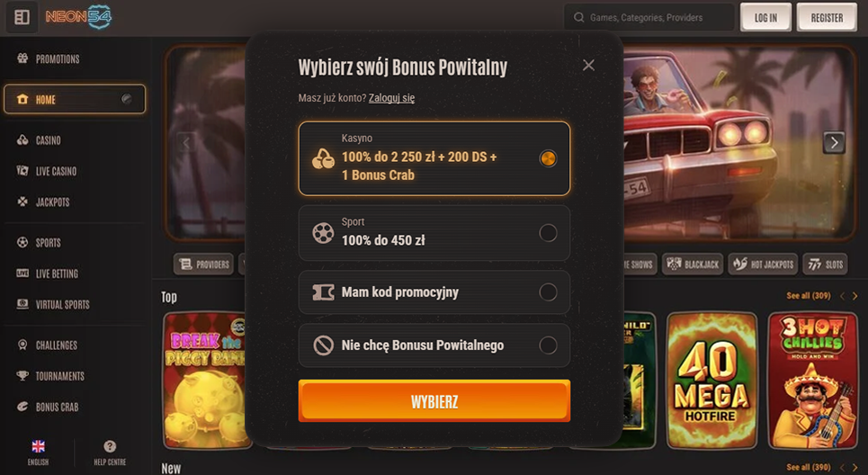Choose Mam kod promocyjny option
The height and width of the screenshot is (475, 868).
434,292
